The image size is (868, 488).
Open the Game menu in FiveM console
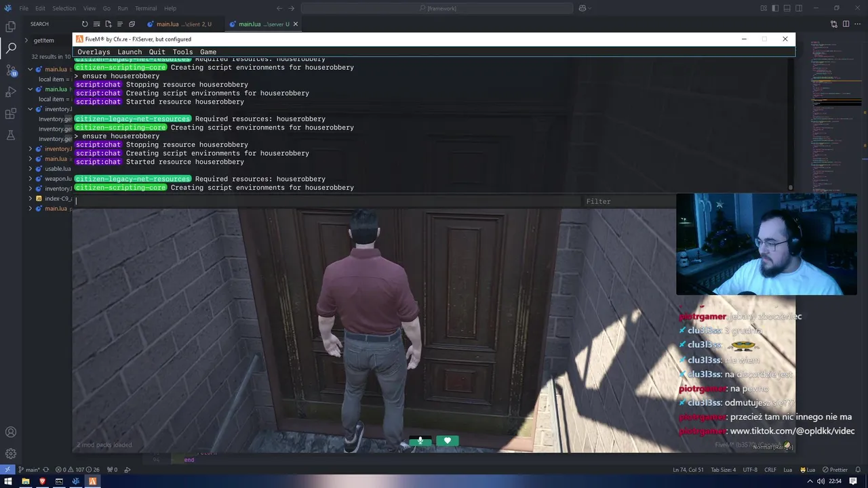click(208, 52)
